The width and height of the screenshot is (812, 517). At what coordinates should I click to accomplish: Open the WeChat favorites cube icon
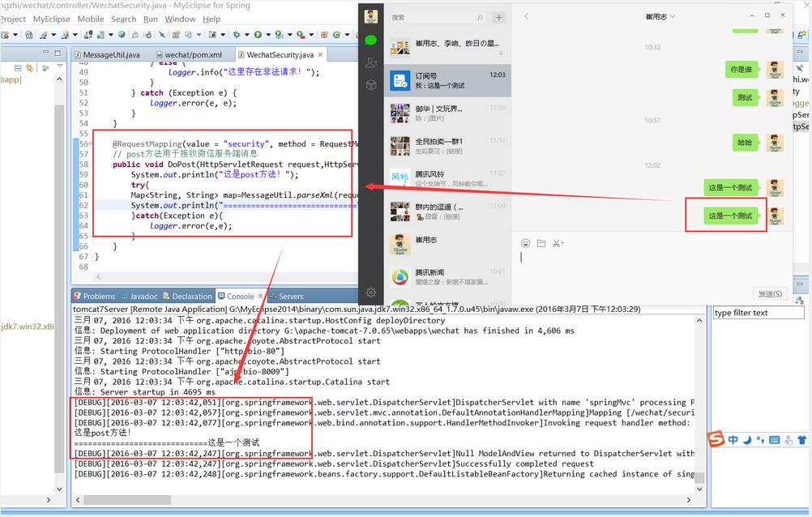370,85
